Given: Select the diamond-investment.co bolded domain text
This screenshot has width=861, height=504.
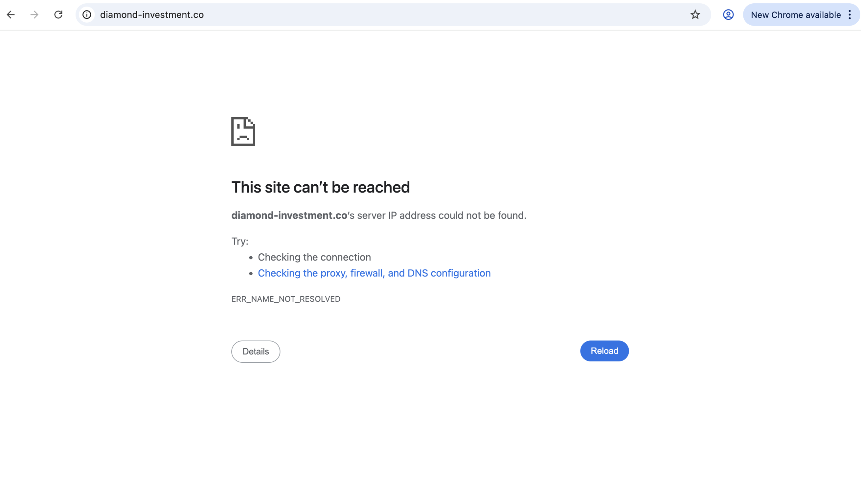Looking at the screenshot, I should pos(289,215).
